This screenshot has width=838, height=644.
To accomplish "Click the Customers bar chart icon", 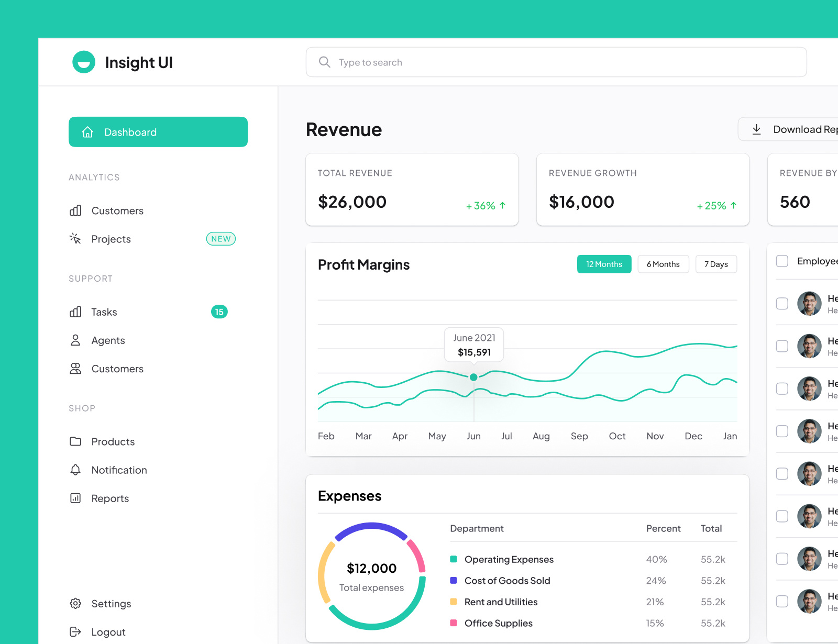I will tap(75, 210).
